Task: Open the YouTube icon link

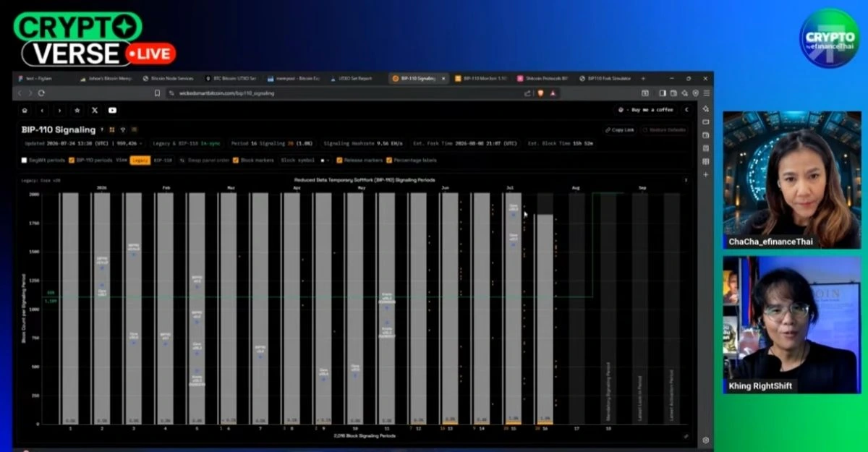Action: pyautogui.click(x=113, y=110)
